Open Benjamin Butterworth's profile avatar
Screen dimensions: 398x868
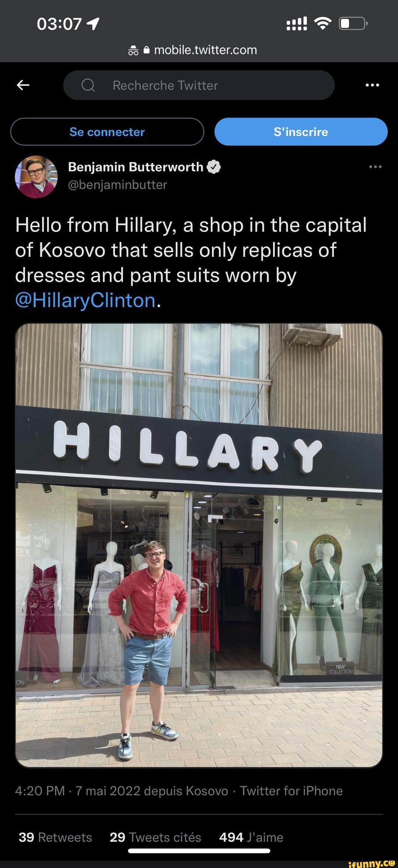point(36,177)
